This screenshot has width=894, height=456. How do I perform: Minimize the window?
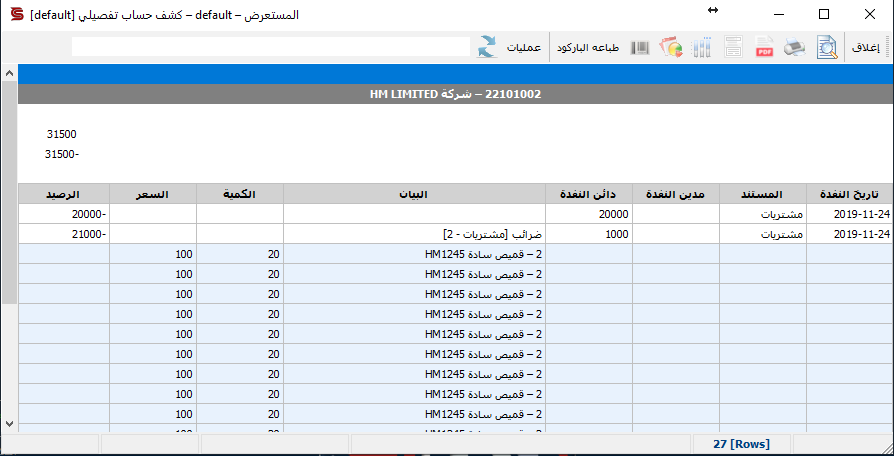pos(780,14)
